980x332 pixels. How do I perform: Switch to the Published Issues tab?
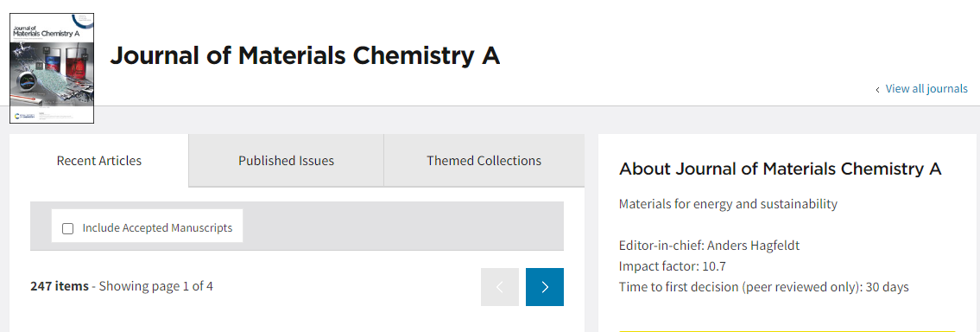[287, 160]
